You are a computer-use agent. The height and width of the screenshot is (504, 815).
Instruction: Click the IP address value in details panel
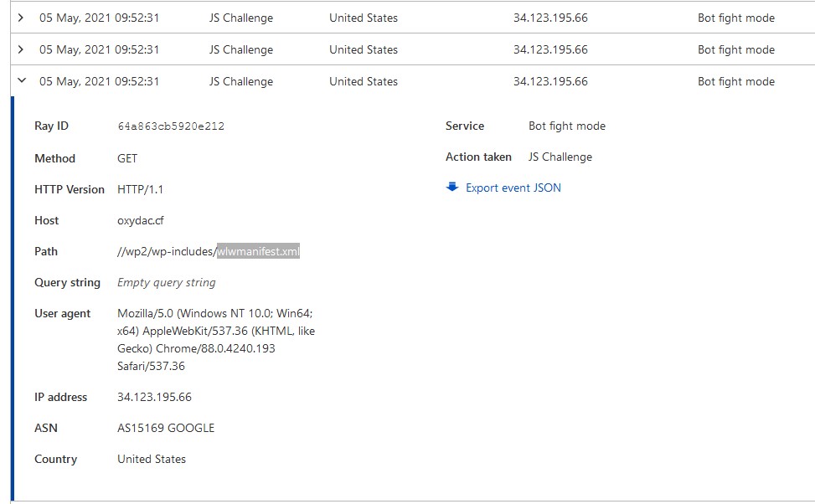154,397
